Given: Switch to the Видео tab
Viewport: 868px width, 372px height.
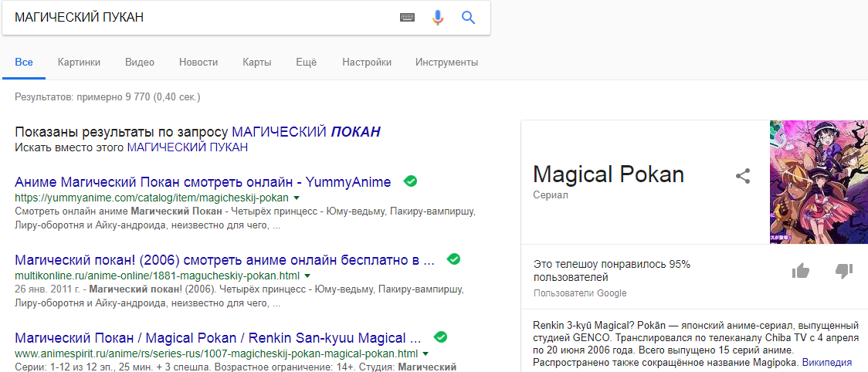Looking at the screenshot, I should 140,62.
